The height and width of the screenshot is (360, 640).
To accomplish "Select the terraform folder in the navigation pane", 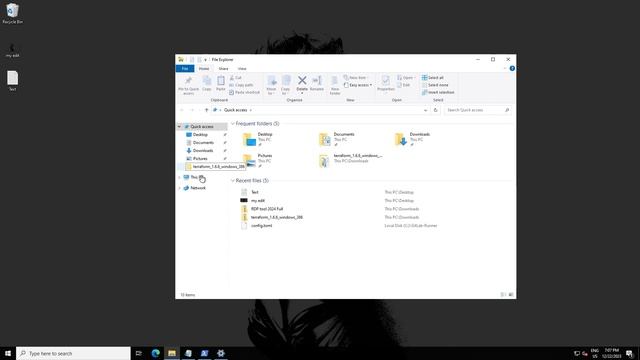I will click(x=216, y=167).
